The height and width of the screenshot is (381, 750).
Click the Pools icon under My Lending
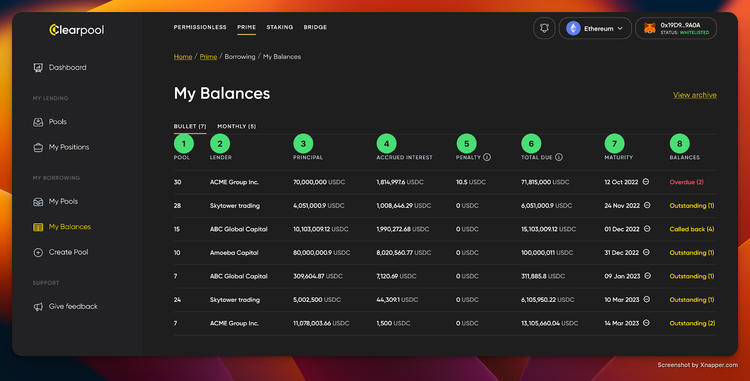coord(38,122)
